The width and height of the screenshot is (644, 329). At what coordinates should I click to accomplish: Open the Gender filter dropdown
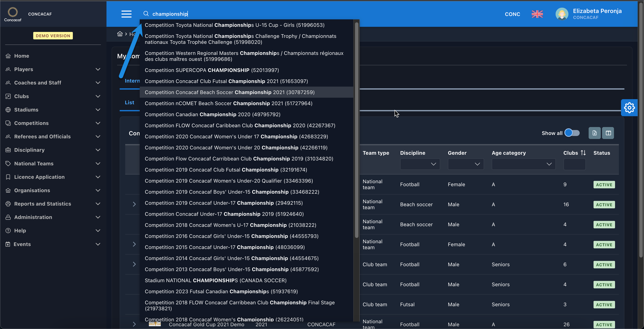point(466,164)
